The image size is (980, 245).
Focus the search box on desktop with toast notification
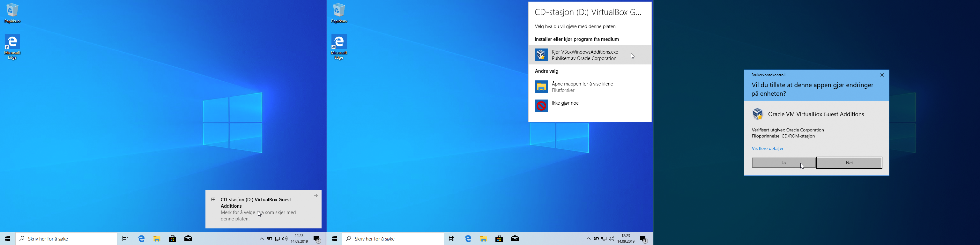(67, 239)
